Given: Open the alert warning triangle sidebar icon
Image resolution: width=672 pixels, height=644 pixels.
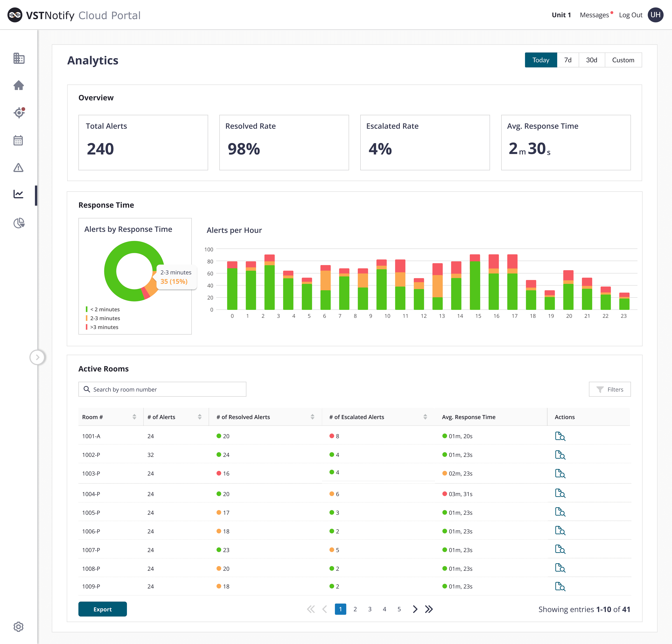Looking at the screenshot, I should pos(19,168).
